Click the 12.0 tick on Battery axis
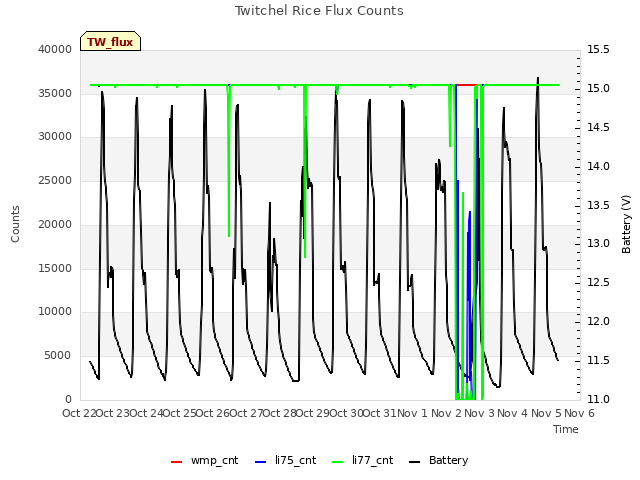Viewport: 640px width, 480px height. point(598,322)
